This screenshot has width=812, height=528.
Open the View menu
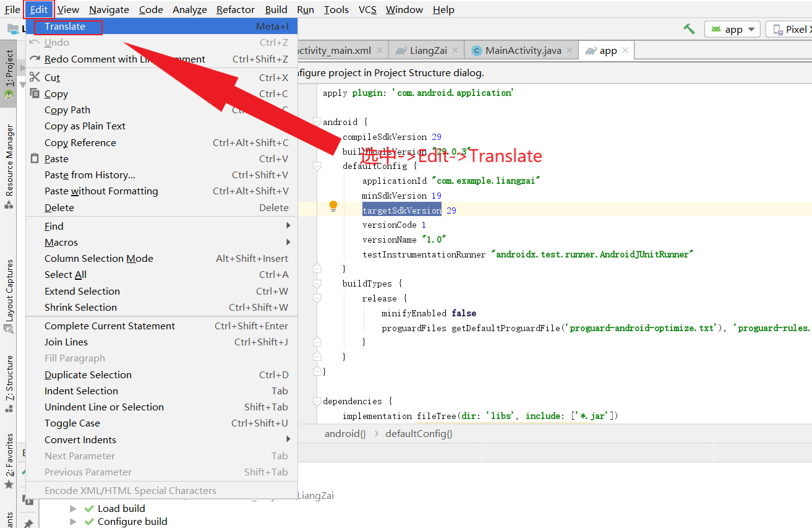pos(68,9)
